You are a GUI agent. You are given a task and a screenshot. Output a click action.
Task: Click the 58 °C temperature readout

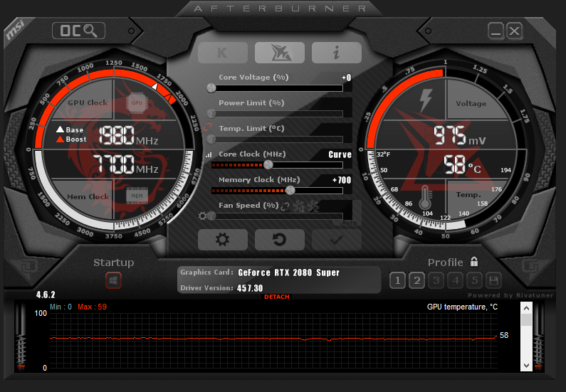point(462,165)
